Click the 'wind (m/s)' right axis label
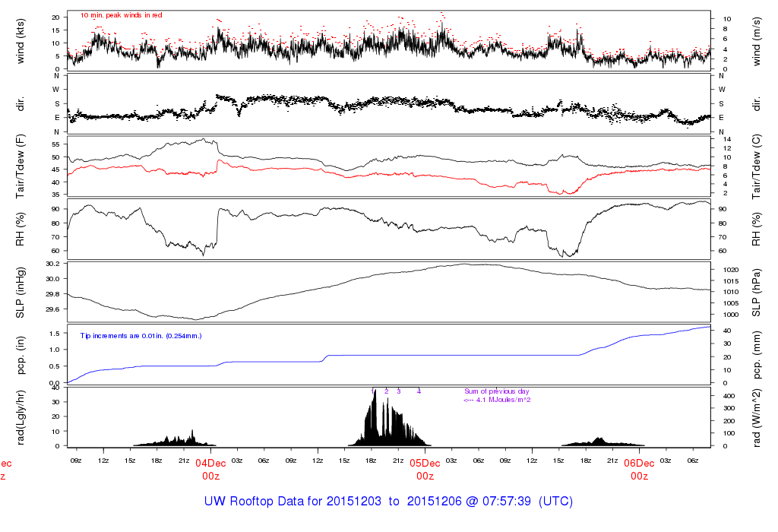Image resolution: width=778 pixels, height=532 pixels. point(756,42)
